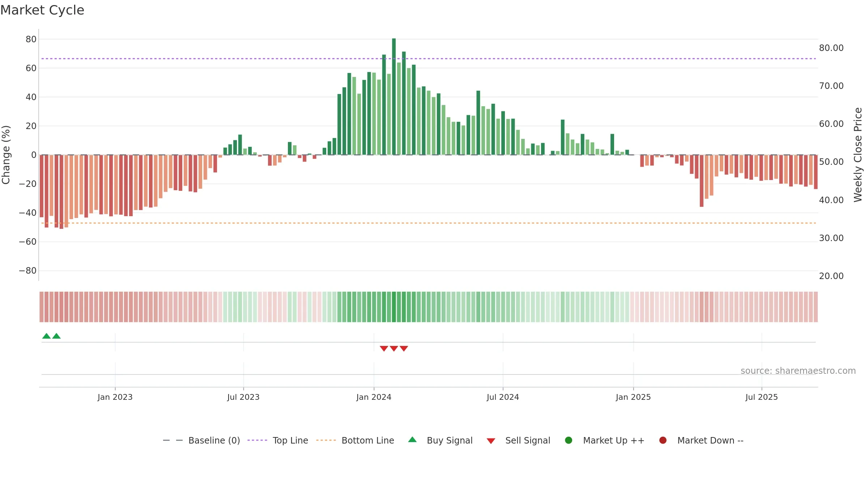Click the 20.00 right axis price label
Image resolution: width=868 pixels, height=488 pixels.
click(831, 276)
